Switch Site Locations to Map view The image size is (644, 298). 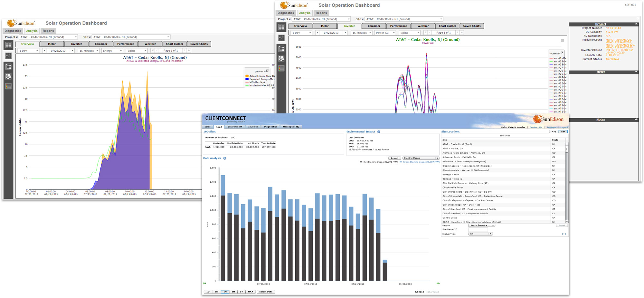(554, 132)
